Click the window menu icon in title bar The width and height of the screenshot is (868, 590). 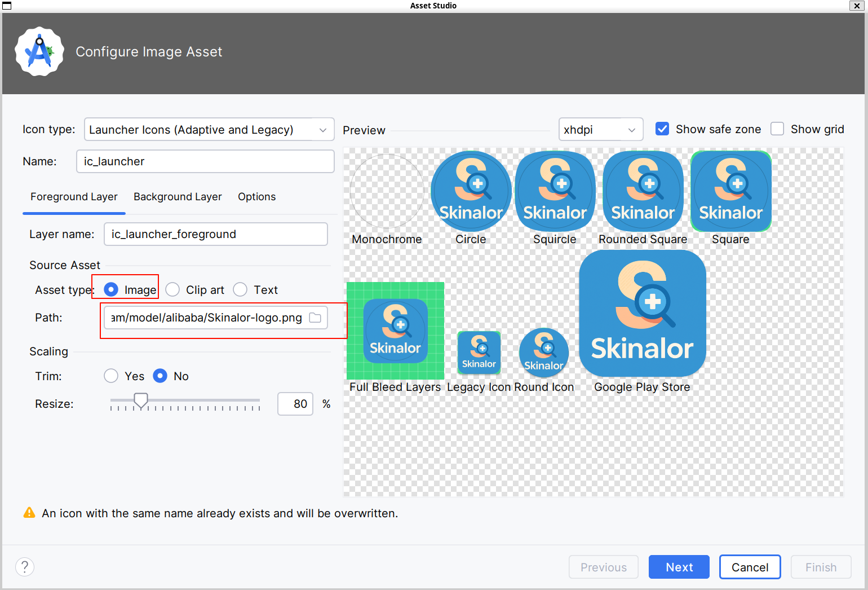(7, 6)
